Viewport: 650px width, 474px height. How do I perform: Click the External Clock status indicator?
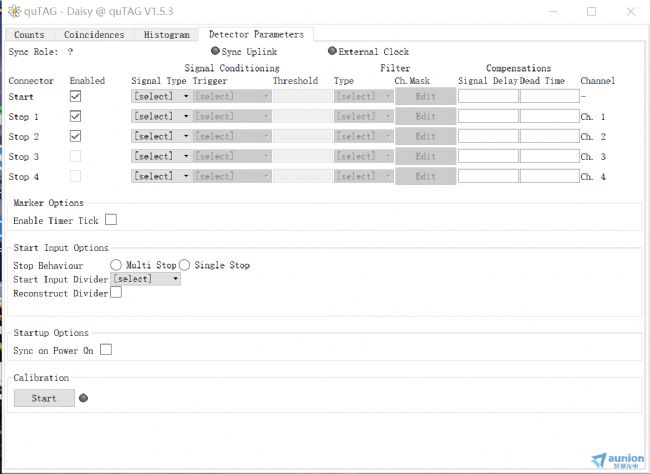[332, 51]
